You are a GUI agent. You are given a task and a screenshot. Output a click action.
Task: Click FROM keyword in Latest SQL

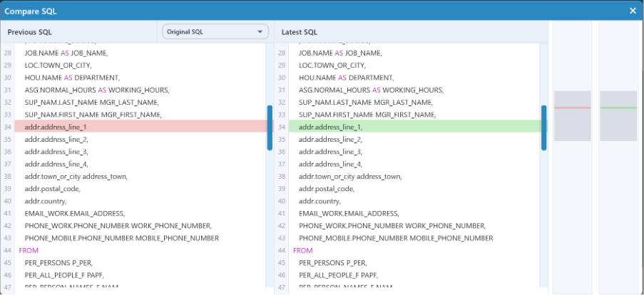302,250
